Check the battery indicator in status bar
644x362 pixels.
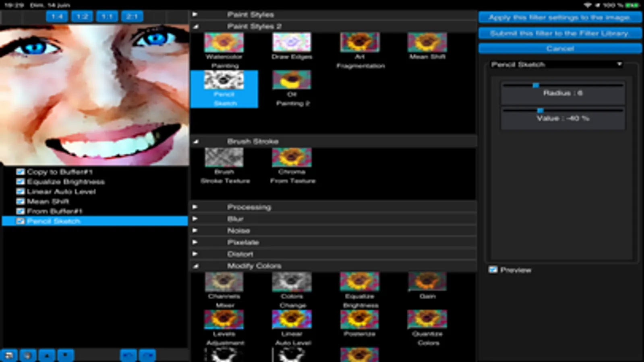tap(633, 5)
